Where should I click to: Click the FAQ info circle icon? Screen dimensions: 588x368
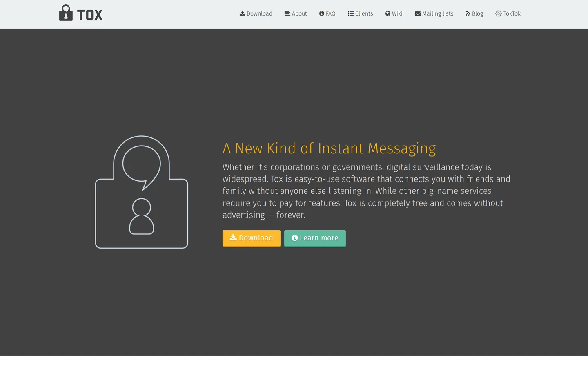point(322,13)
